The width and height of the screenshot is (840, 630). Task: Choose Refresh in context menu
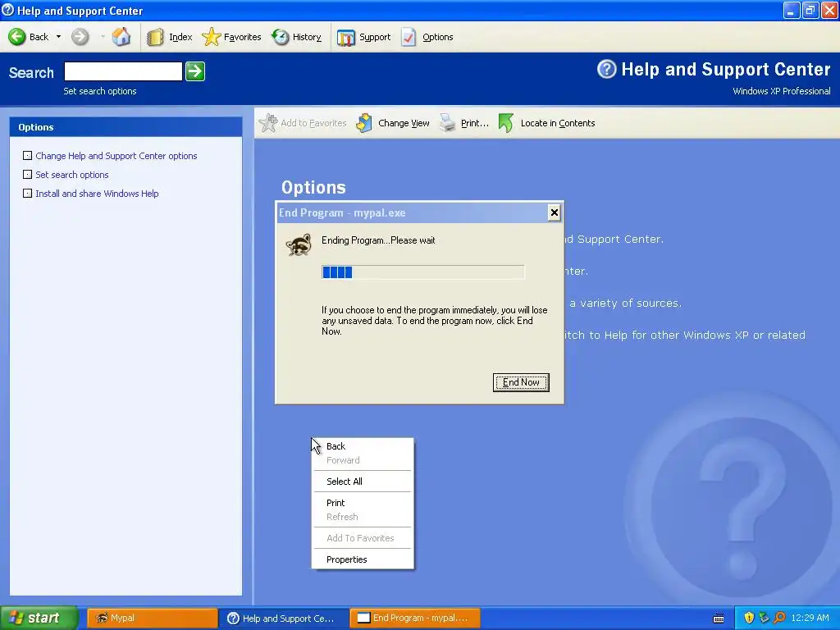pos(362,517)
